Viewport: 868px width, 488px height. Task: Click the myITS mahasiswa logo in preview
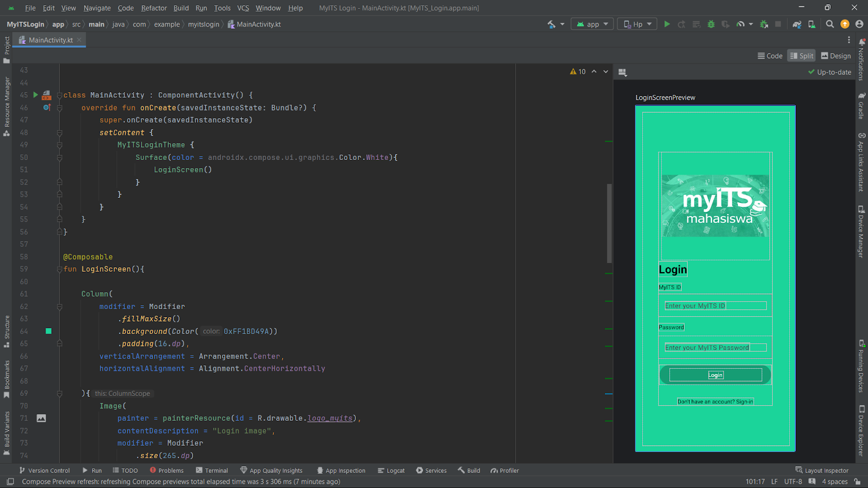[715, 206]
